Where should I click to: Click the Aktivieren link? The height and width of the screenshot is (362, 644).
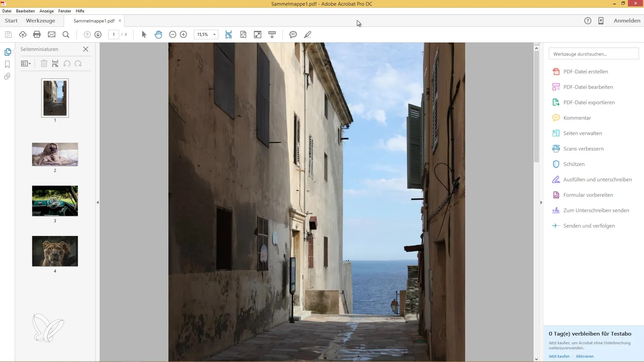click(x=585, y=356)
